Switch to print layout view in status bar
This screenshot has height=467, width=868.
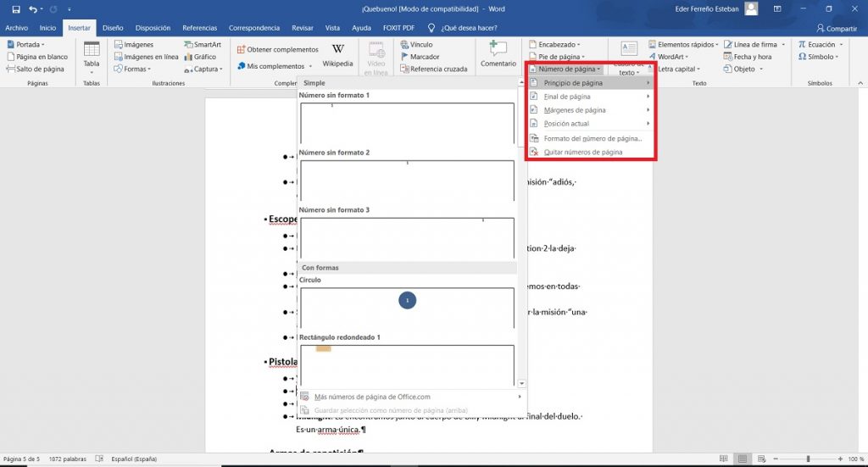click(743, 459)
